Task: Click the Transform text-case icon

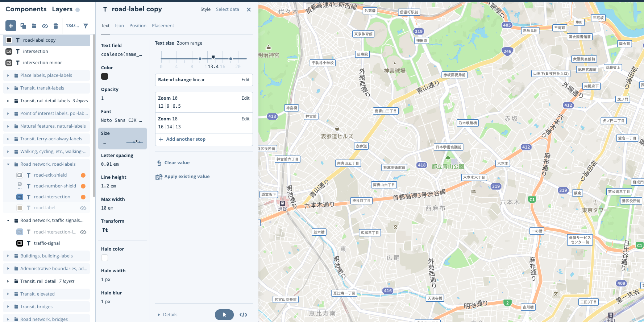Action: click(x=105, y=230)
